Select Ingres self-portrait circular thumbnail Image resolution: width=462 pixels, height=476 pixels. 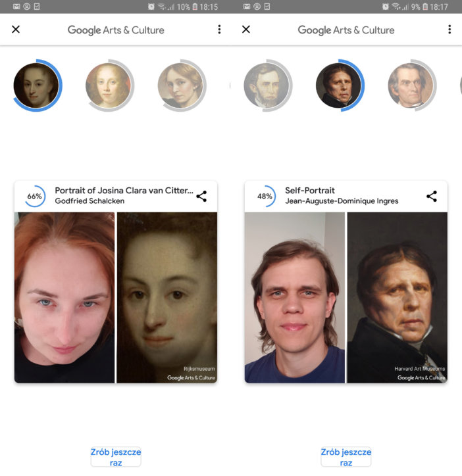point(340,85)
